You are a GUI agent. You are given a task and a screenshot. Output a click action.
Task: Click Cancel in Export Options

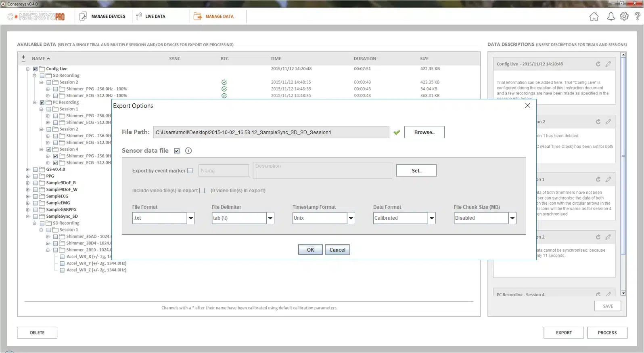tap(337, 250)
